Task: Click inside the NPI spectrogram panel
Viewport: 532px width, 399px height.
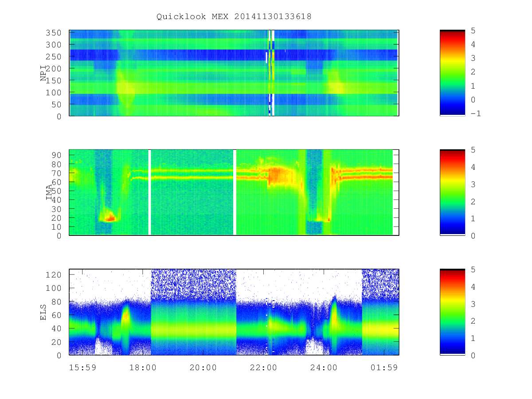Action: click(234, 73)
